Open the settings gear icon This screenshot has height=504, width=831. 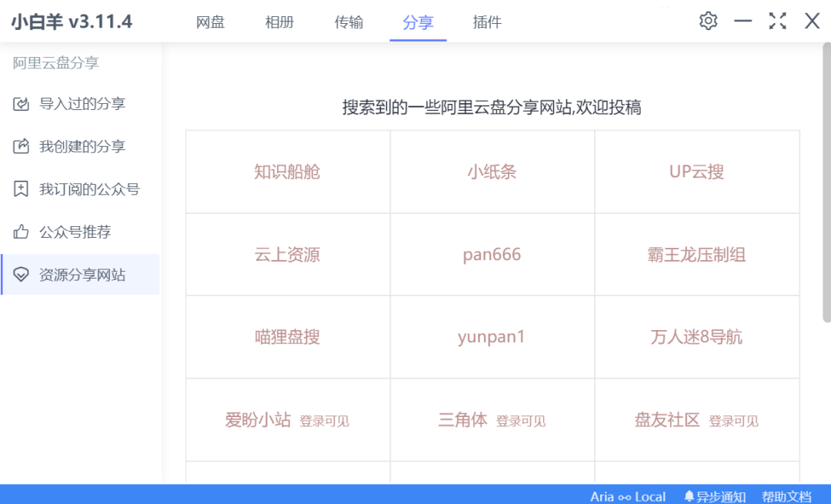(708, 22)
